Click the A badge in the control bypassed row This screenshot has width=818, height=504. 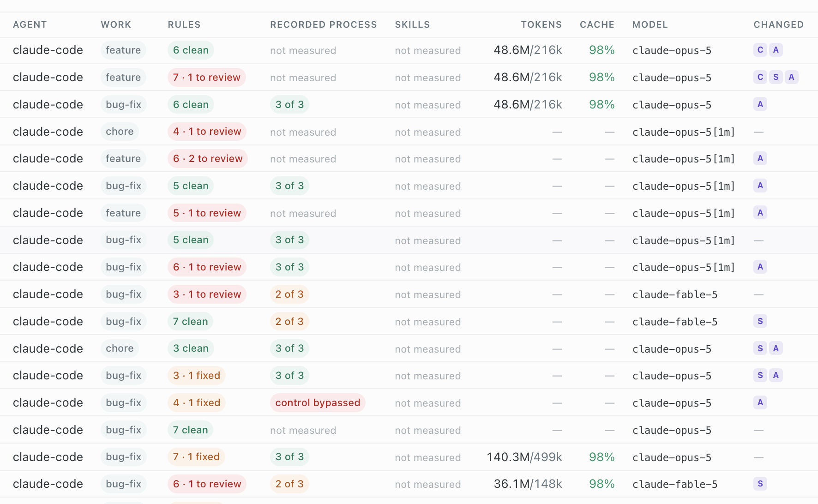coord(760,402)
